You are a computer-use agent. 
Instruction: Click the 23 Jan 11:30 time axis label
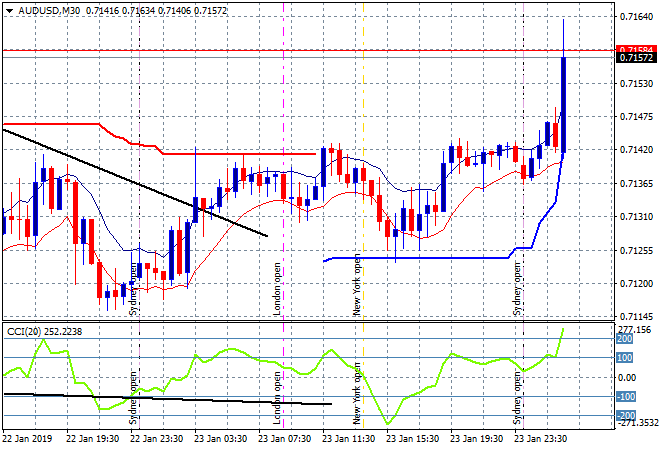[347, 438]
